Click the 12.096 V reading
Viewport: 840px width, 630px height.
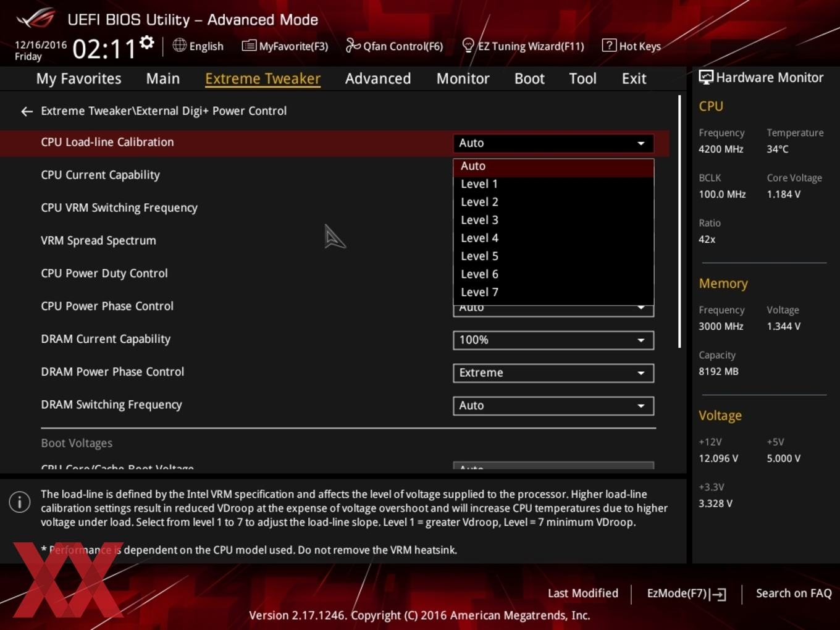718,458
